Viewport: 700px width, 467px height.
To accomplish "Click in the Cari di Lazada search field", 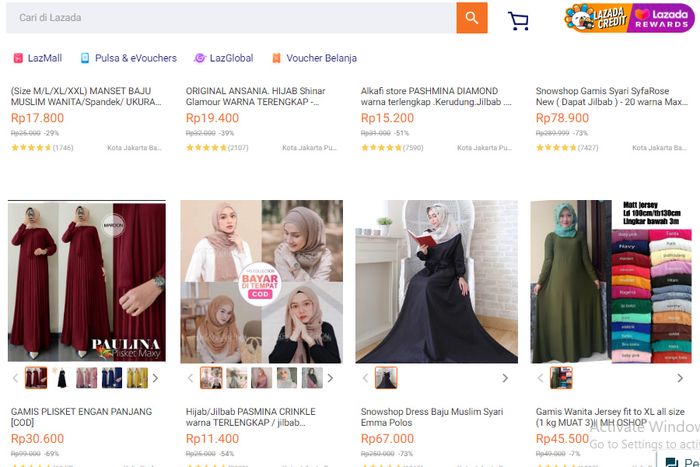I will [231, 18].
